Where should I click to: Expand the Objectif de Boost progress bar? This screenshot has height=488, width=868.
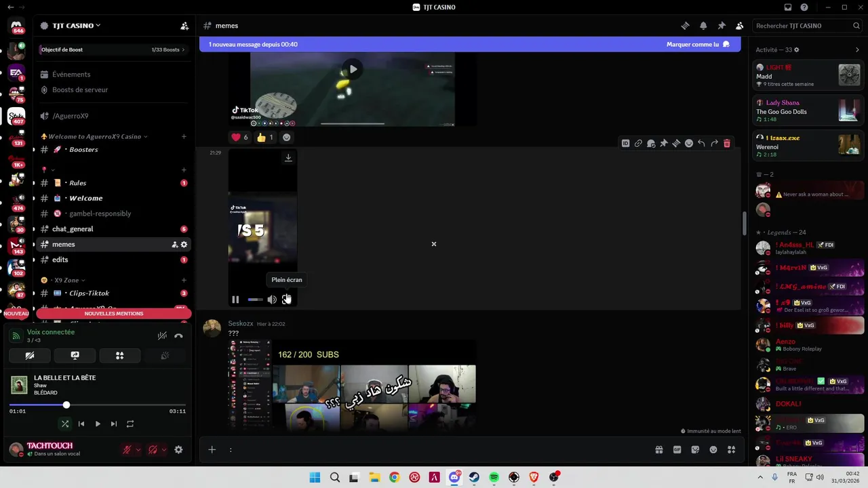pos(112,49)
